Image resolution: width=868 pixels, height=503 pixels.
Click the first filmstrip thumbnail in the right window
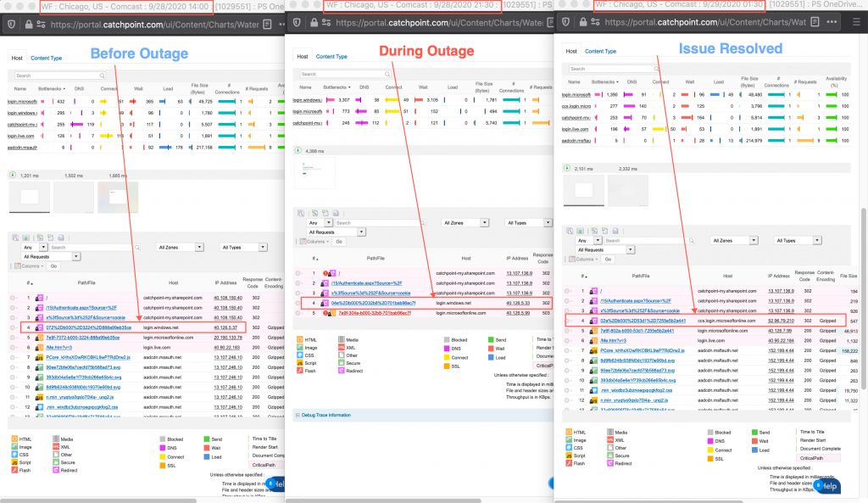tap(583, 191)
